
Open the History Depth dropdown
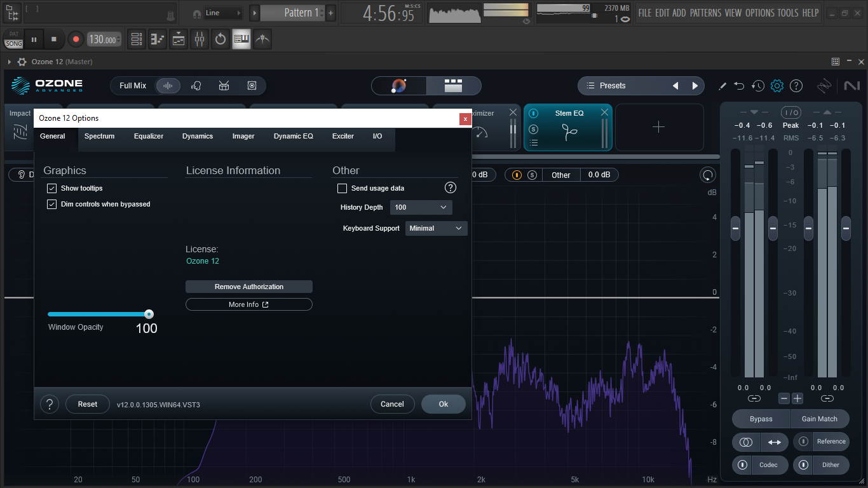422,207
